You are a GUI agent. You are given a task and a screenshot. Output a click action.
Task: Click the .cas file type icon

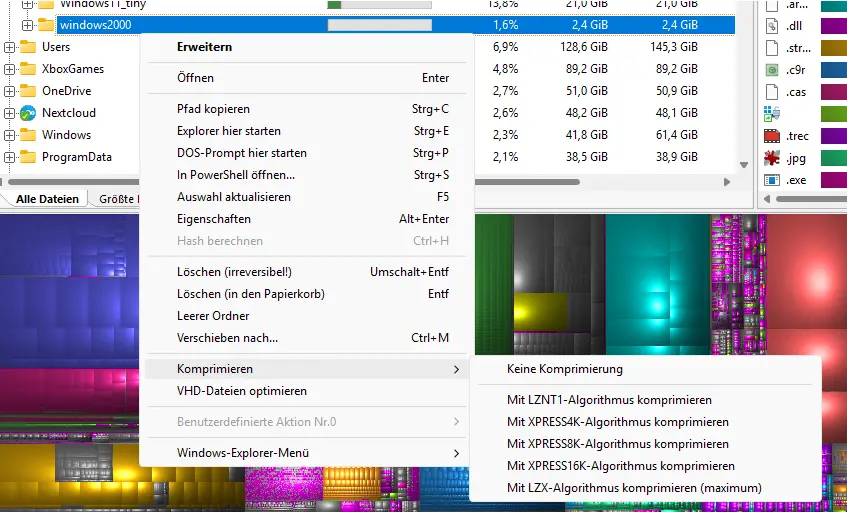click(x=771, y=92)
